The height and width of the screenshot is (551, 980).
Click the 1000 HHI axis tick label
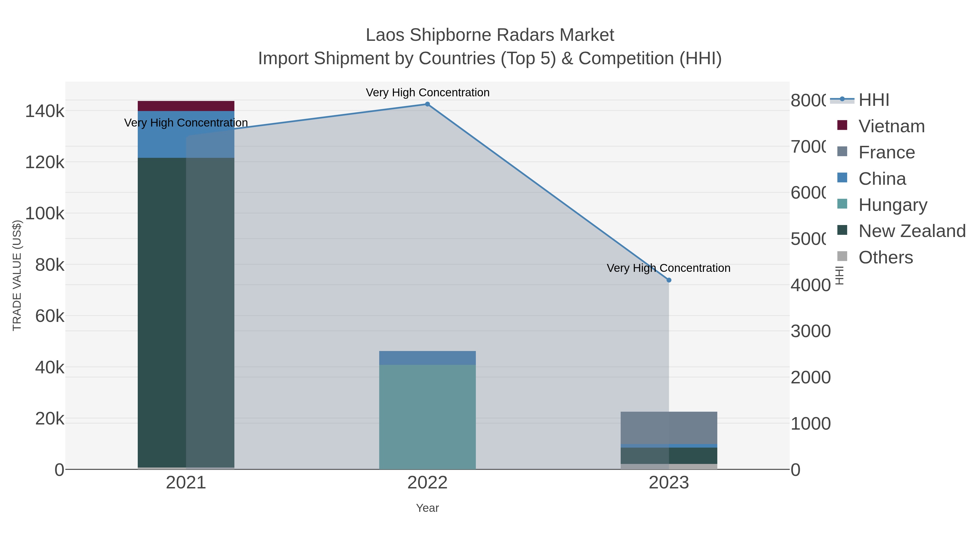click(811, 424)
